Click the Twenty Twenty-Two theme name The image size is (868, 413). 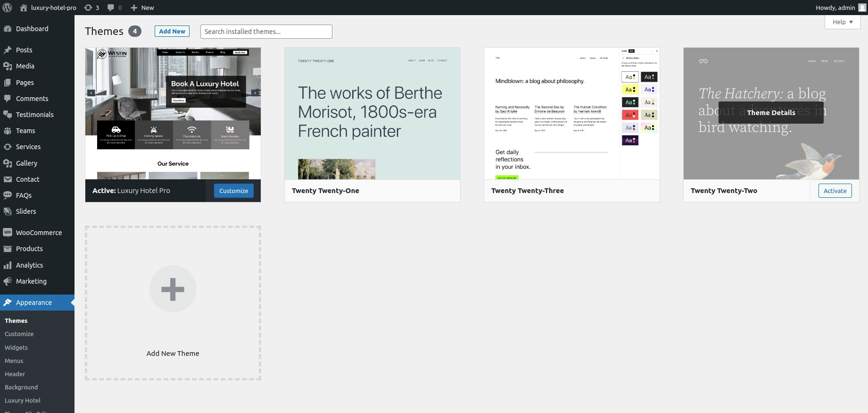724,191
